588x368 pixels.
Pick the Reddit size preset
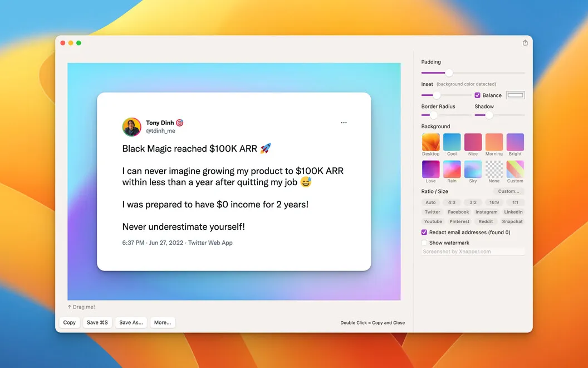point(486,221)
